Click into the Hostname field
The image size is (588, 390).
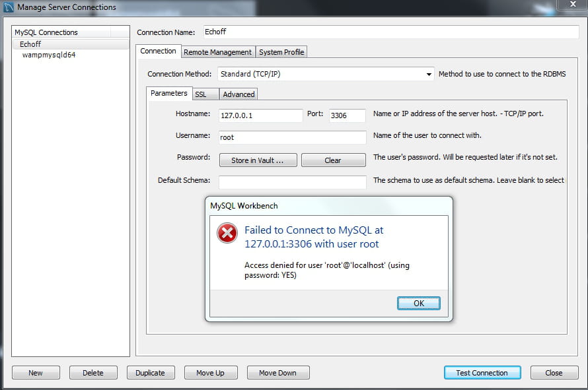click(x=260, y=115)
